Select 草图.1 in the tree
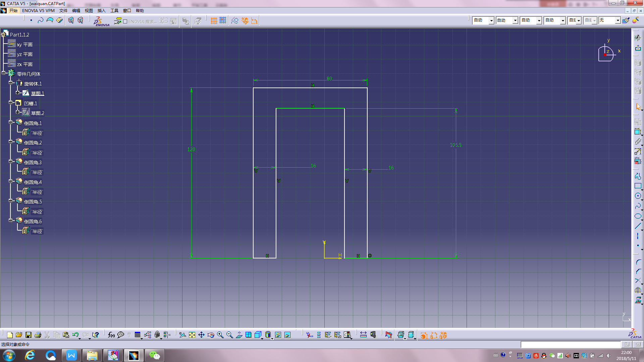The width and height of the screenshot is (644, 362). (x=38, y=94)
